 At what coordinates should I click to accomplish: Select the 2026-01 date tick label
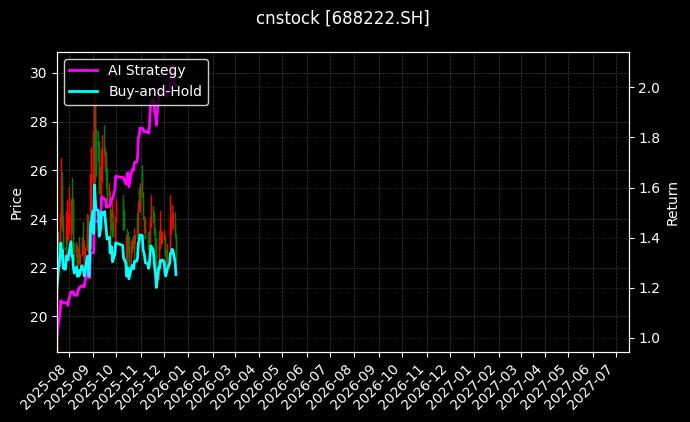pyautogui.click(x=190, y=383)
